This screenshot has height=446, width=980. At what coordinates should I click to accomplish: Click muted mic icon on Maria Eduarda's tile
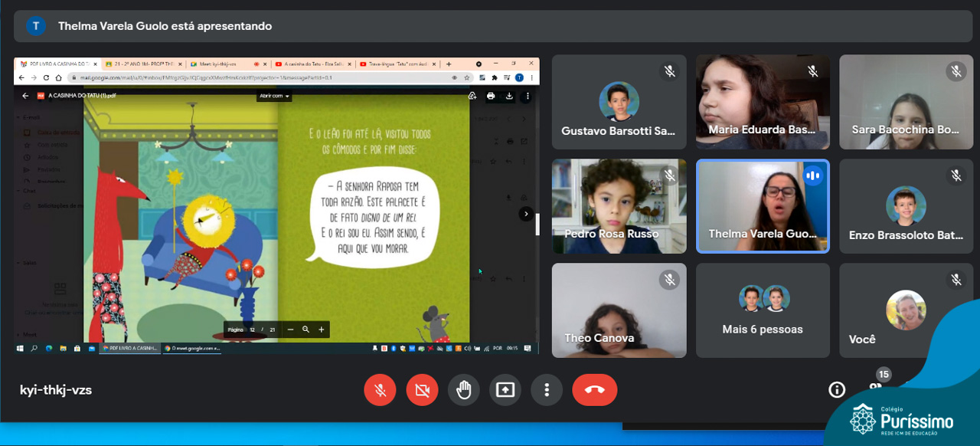click(x=813, y=71)
